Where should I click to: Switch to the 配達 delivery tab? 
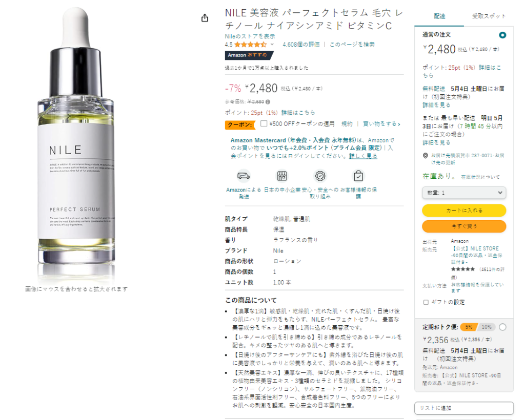coord(439,16)
